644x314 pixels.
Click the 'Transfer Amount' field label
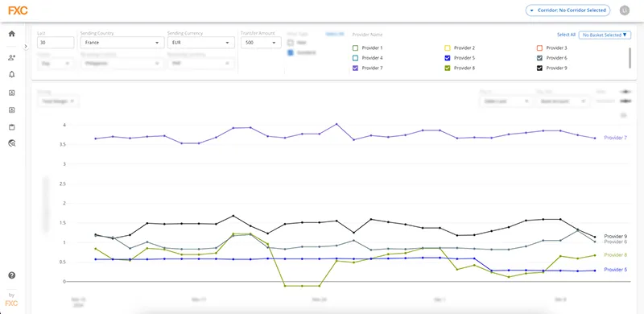tap(258, 33)
